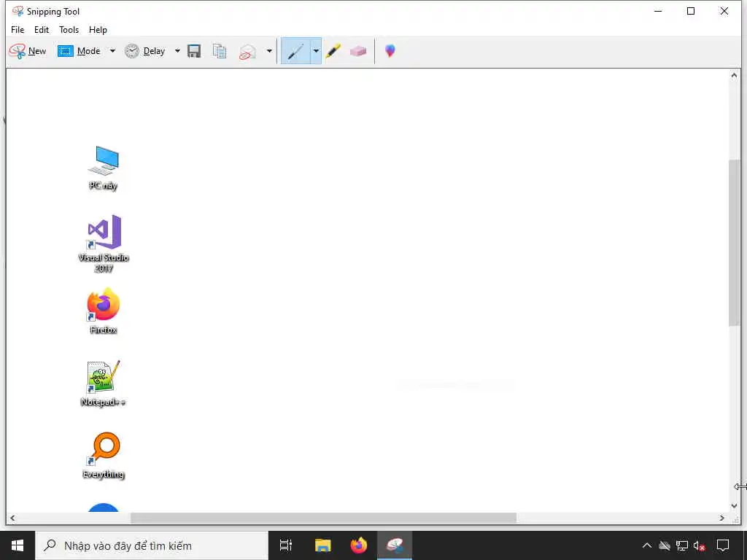The height and width of the screenshot is (560, 747).
Task: Open the Help menu
Action: point(98,29)
